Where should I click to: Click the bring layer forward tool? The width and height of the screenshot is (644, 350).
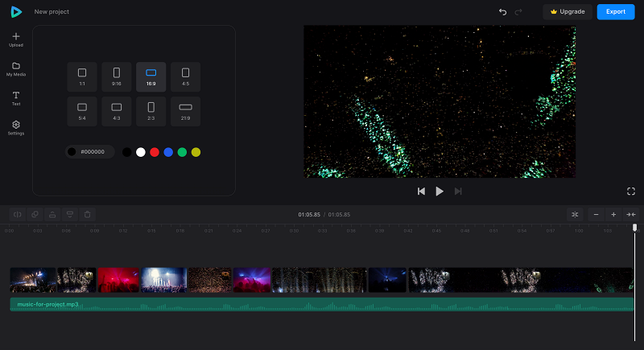pos(52,215)
